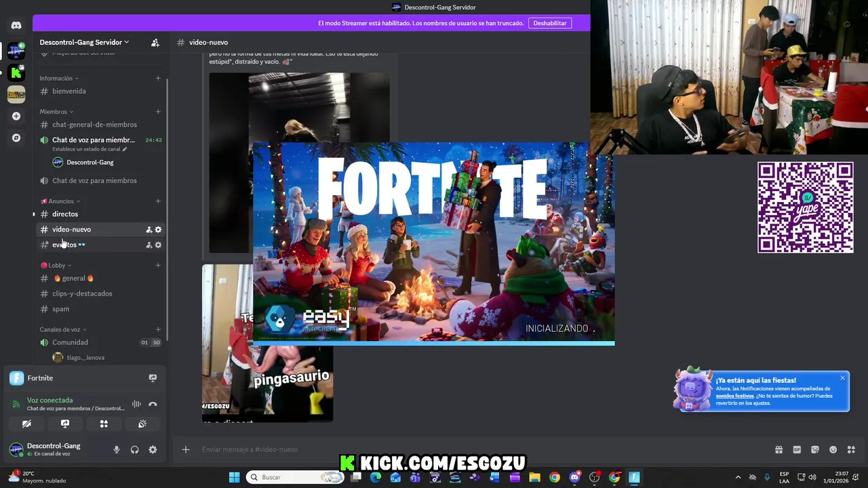Open weather widget 20°C in taskbar
The image size is (868, 488).
(37, 477)
